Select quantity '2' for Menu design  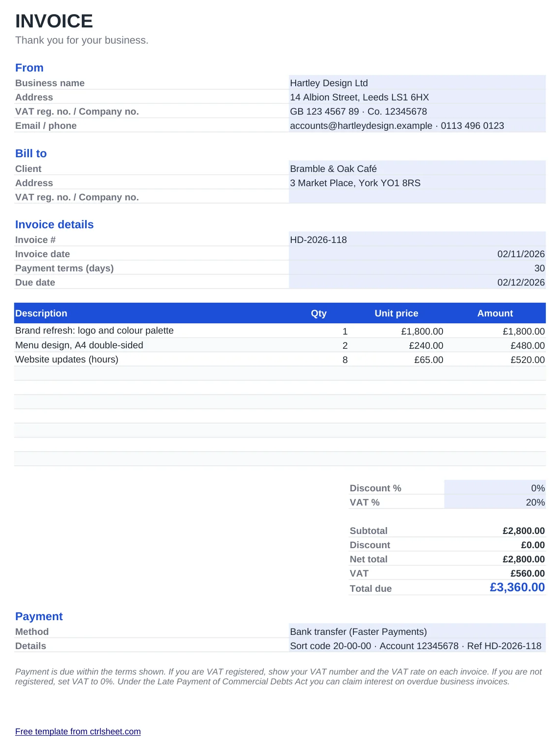click(x=345, y=345)
